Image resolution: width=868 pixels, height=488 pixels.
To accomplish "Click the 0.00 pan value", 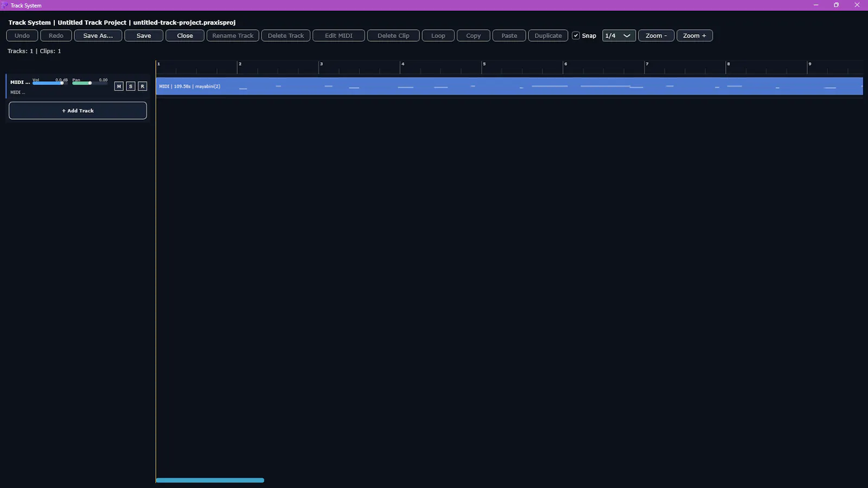I will tap(103, 80).
